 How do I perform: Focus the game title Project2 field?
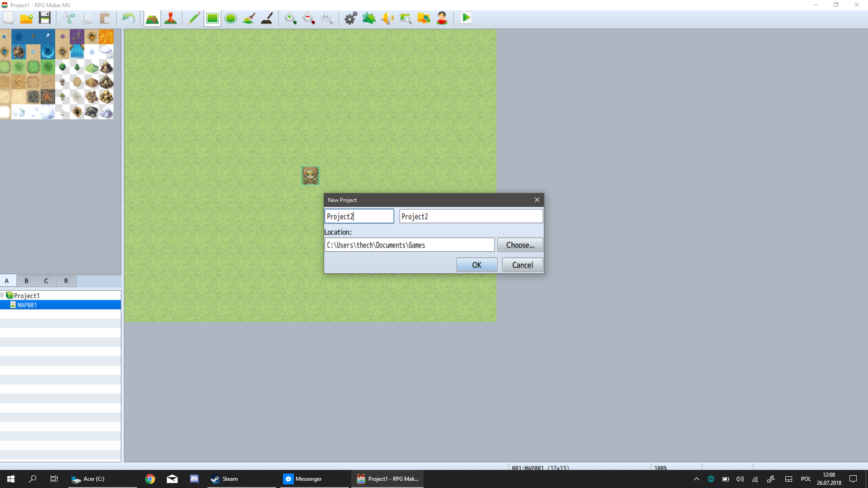(471, 216)
